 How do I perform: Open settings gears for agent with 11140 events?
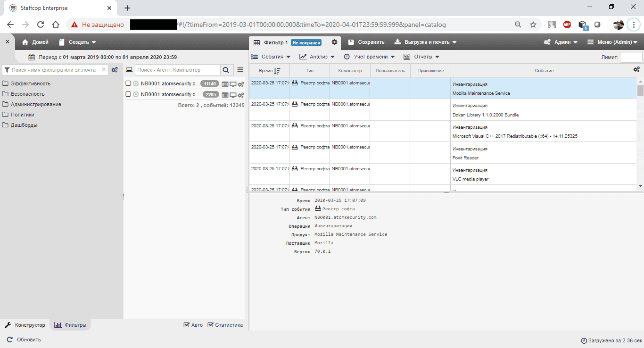click(x=241, y=84)
